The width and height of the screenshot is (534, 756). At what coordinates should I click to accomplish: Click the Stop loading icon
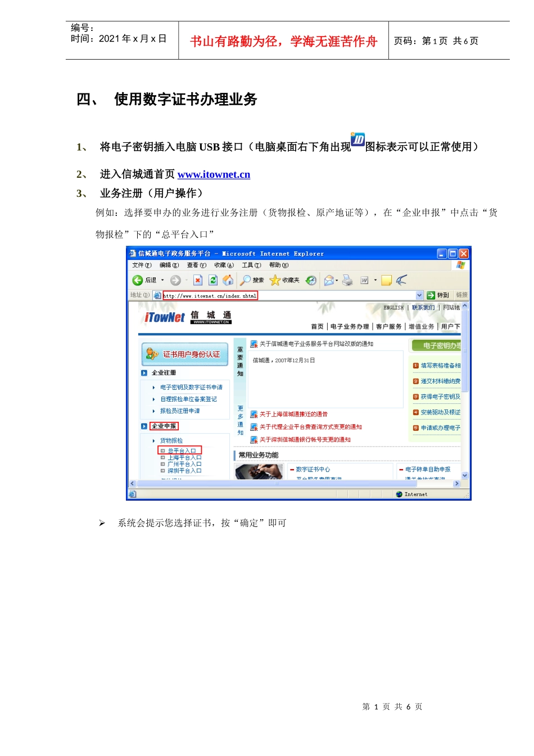tap(198, 280)
